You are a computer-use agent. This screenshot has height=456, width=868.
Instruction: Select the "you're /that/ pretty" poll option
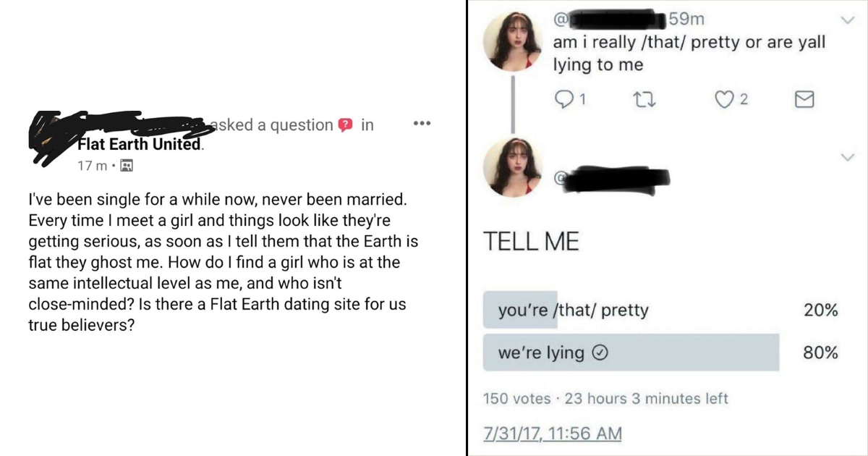573,311
